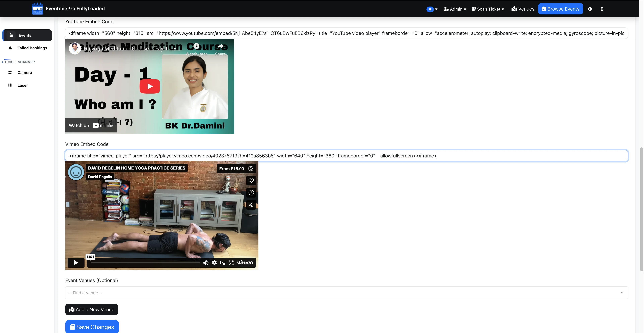The height and width of the screenshot is (333, 644).
Task: Click the Save Changes button
Action: click(x=92, y=326)
